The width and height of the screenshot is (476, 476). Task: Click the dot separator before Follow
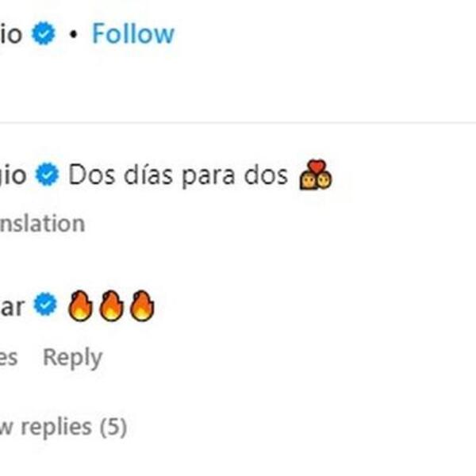(x=73, y=34)
